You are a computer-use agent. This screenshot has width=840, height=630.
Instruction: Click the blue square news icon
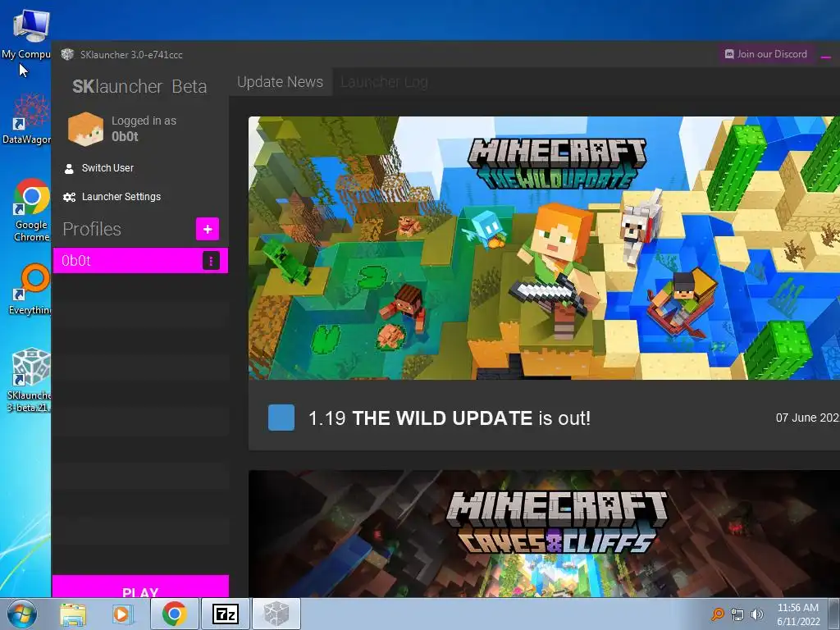281,418
